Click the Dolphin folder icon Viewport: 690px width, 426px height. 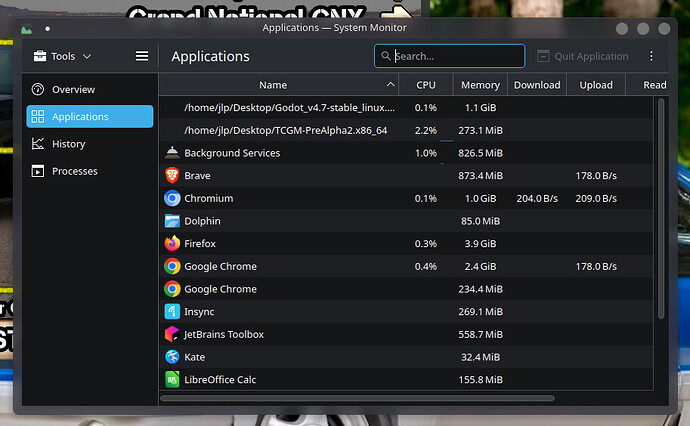[x=172, y=221]
